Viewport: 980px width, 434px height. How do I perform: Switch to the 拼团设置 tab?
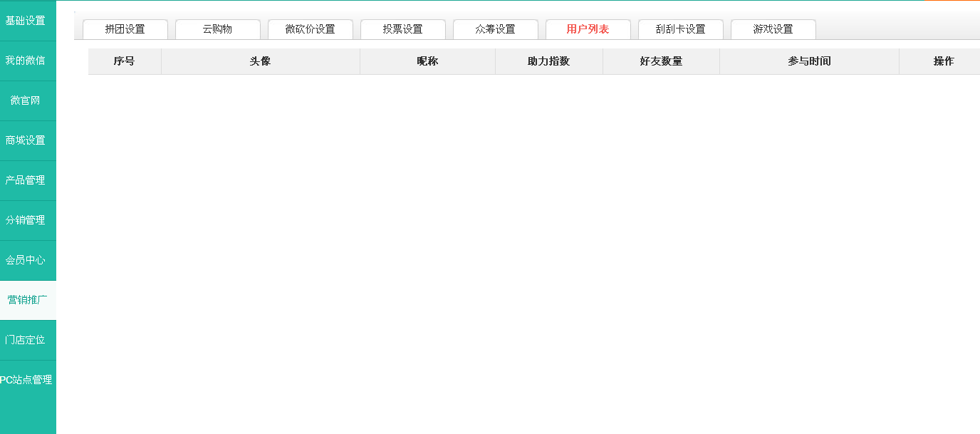pyautogui.click(x=125, y=29)
